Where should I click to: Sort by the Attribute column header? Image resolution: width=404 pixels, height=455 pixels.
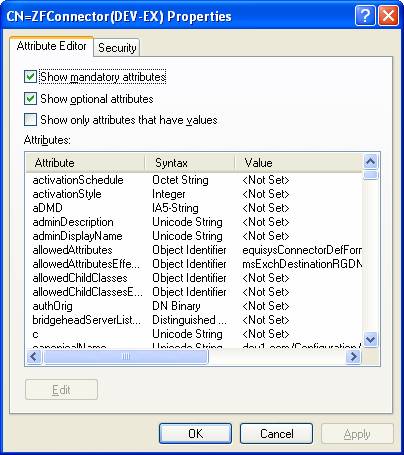(x=85, y=163)
